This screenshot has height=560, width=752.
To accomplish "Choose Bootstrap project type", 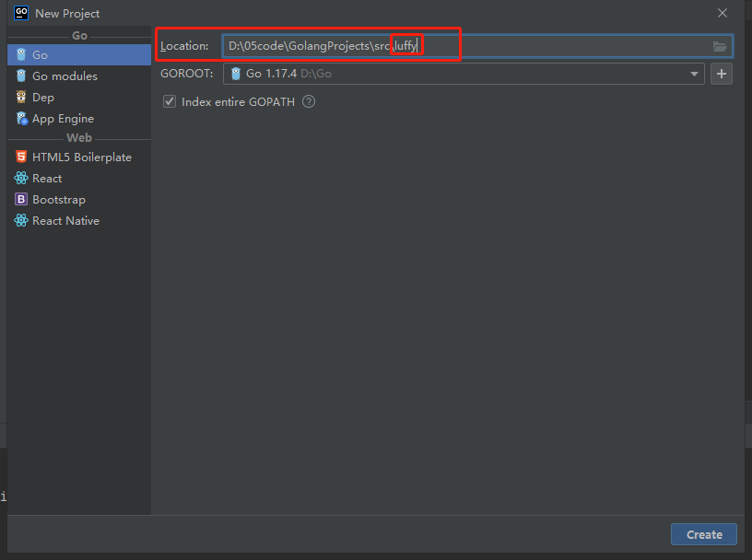I will click(79, 200).
